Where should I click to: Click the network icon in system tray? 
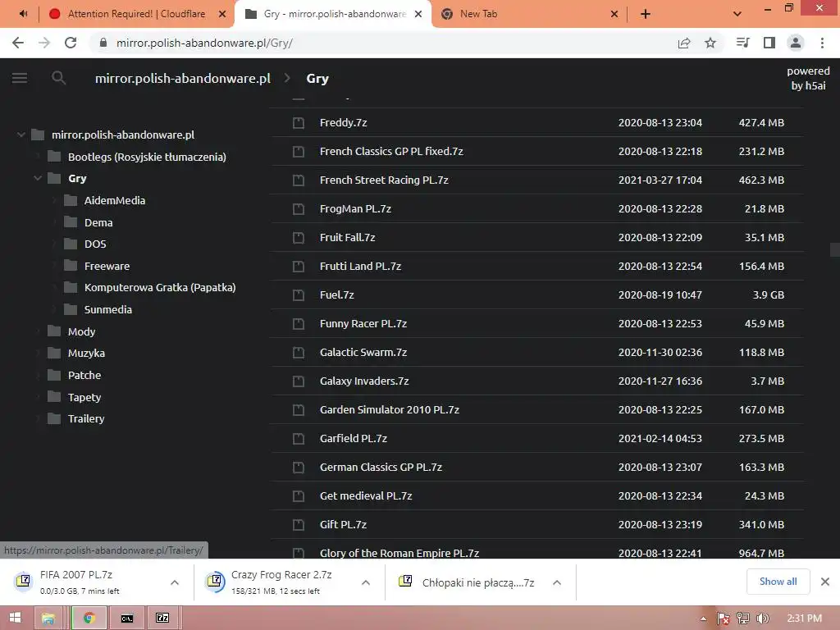pyautogui.click(x=743, y=619)
